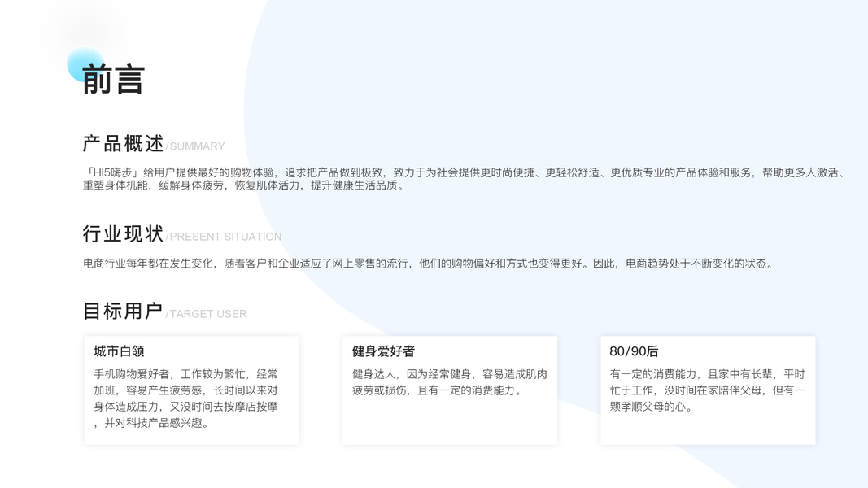Click description text starting 健身达人
The image size is (868, 488).
(450, 382)
